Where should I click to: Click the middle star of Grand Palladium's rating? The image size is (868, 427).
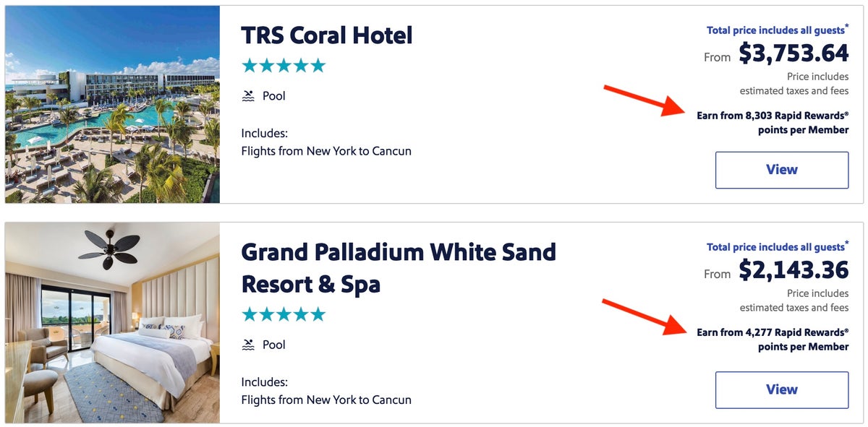tap(284, 314)
